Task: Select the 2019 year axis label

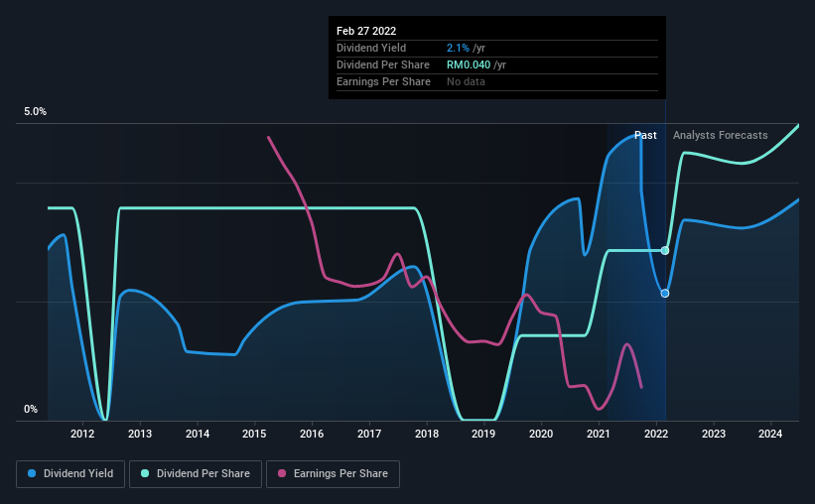Action: tap(483, 434)
